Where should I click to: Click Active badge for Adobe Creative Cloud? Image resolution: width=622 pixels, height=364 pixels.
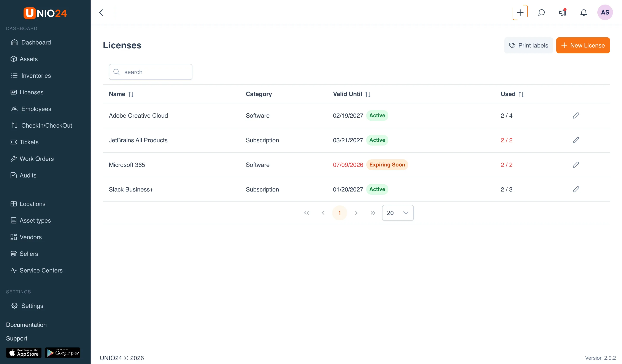click(377, 116)
